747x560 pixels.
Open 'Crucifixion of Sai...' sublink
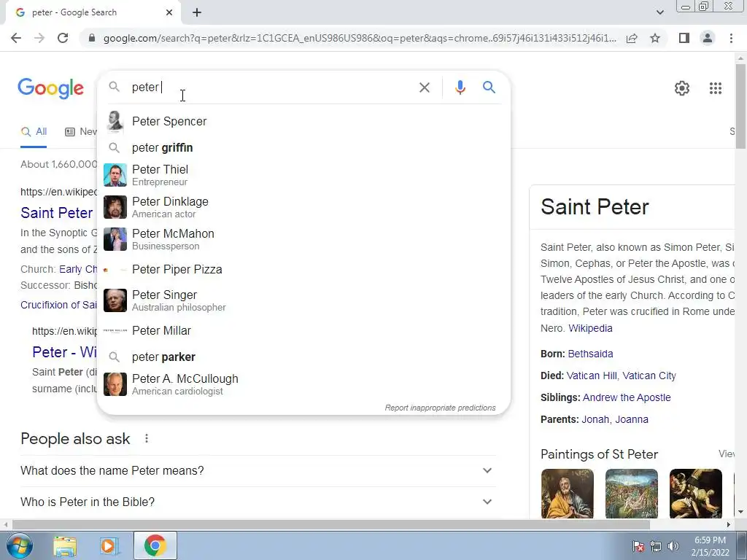pos(58,305)
